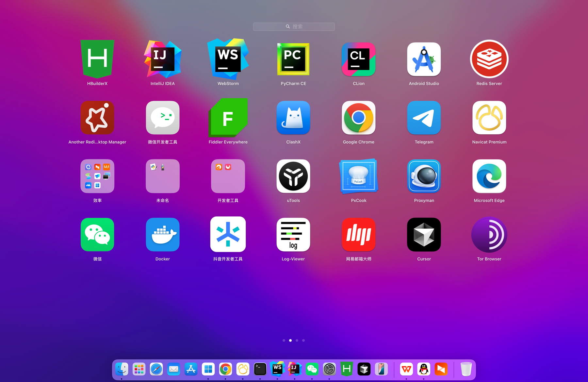
Task: Open the Trash in the Dock
Action: pos(466,369)
